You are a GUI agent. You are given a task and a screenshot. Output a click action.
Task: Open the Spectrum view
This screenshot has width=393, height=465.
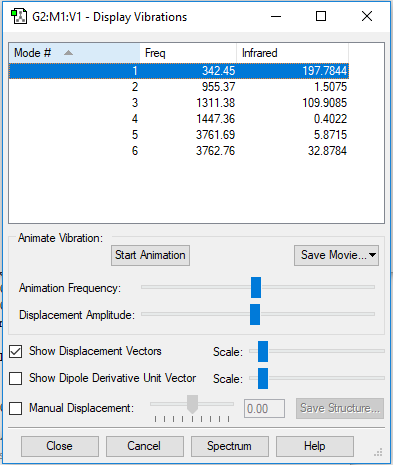(230, 446)
